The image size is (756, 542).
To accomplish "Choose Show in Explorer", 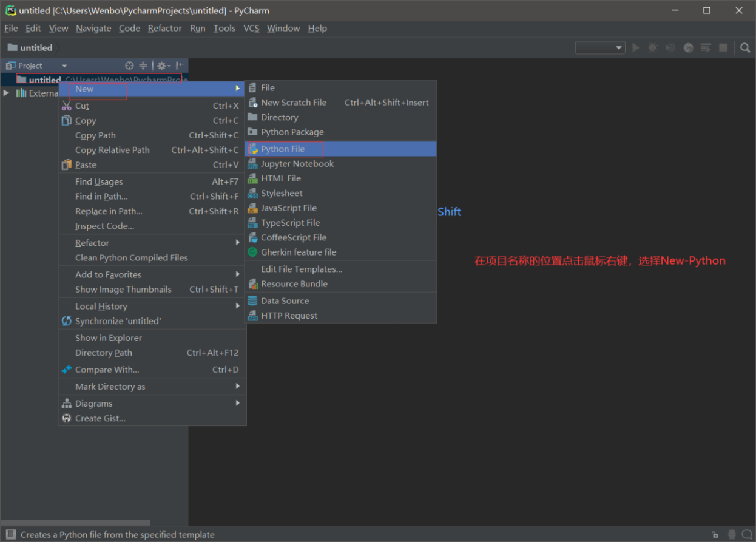I will 152,338.
